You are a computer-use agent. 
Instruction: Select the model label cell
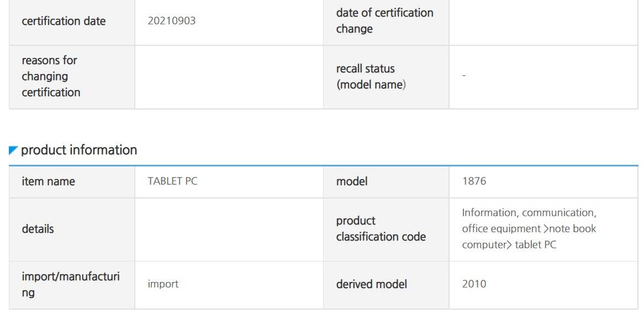(386, 182)
